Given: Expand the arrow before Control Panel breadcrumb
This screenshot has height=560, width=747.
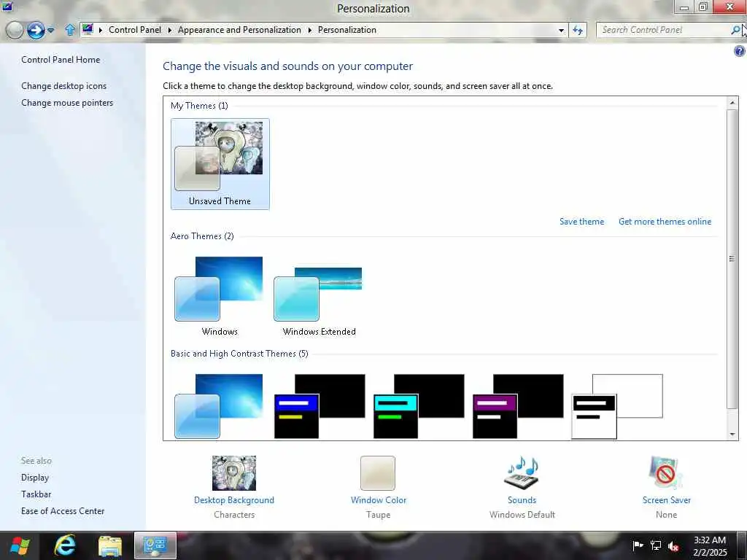Looking at the screenshot, I should pos(101,30).
